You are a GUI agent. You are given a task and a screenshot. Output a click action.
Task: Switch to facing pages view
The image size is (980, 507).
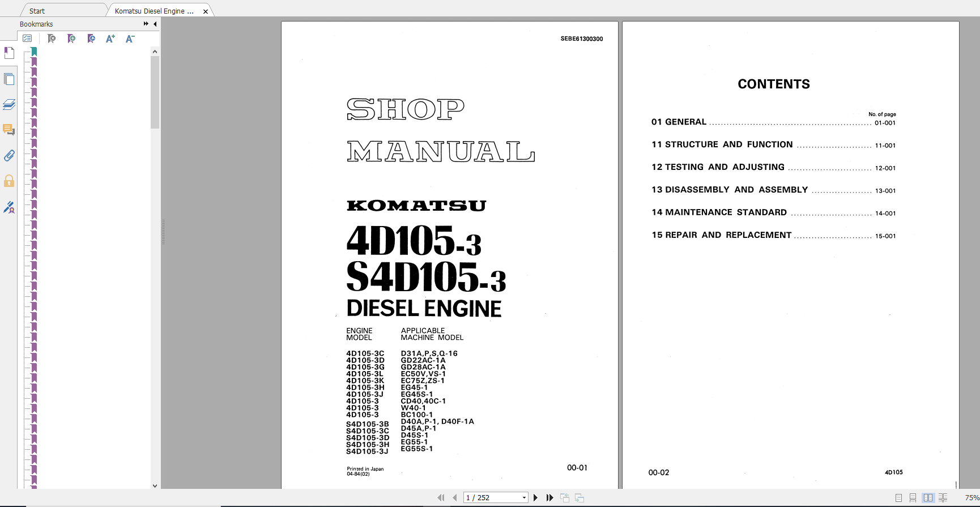[x=928, y=497]
